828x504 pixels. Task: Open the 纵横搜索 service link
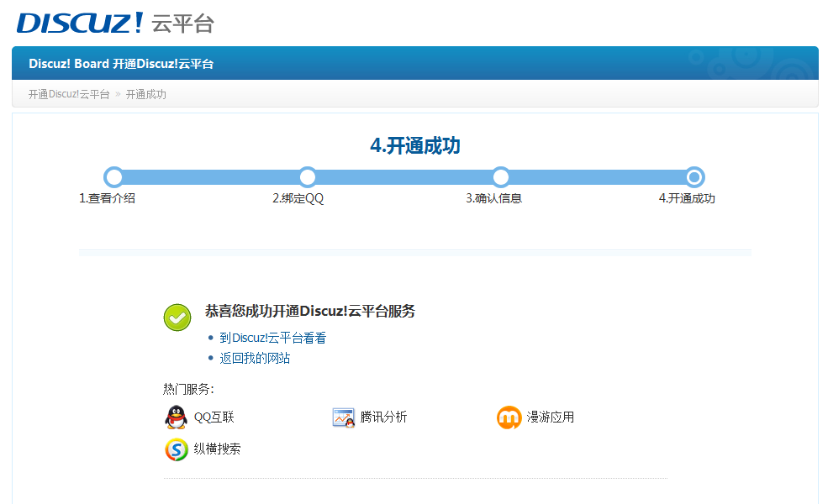(x=217, y=449)
